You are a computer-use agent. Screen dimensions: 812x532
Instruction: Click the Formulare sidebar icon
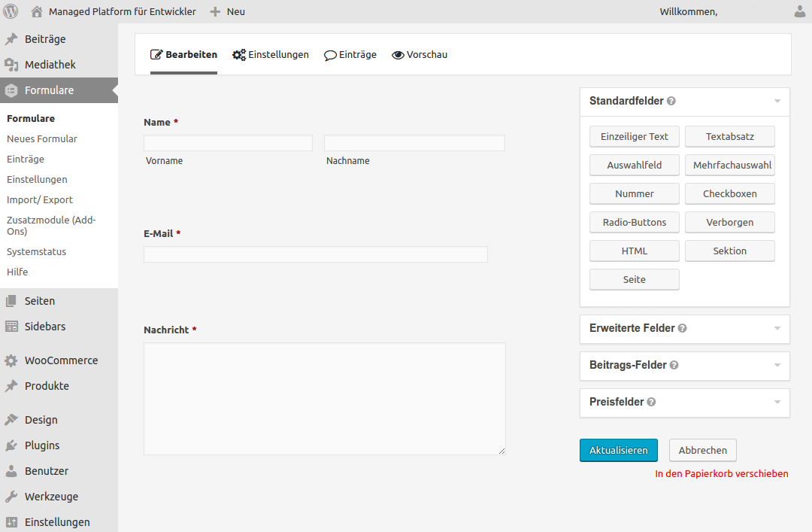pos(11,90)
